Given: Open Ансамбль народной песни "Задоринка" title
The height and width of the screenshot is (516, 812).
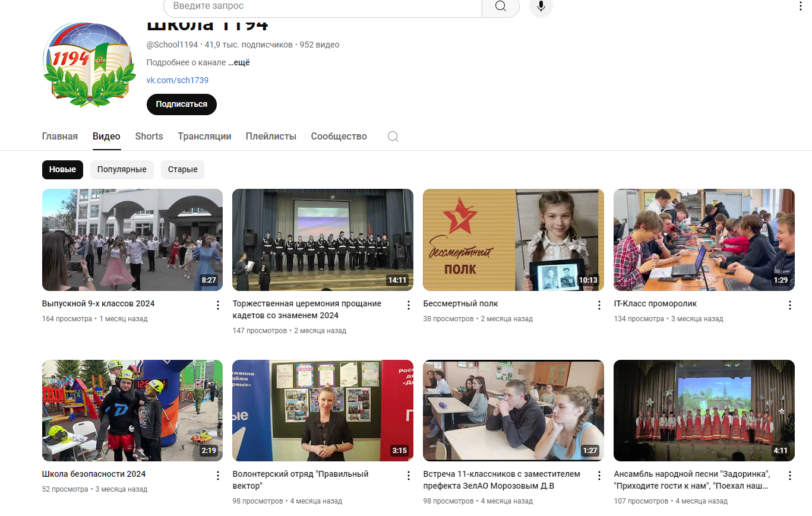Looking at the screenshot, I should click(x=693, y=480).
